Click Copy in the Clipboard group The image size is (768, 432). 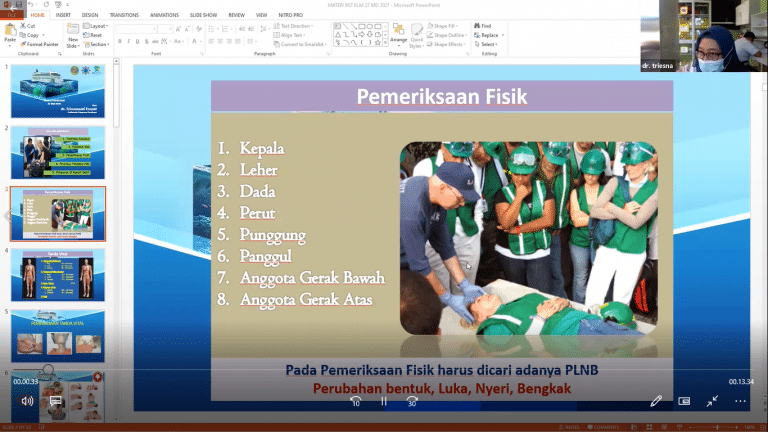(x=30, y=35)
